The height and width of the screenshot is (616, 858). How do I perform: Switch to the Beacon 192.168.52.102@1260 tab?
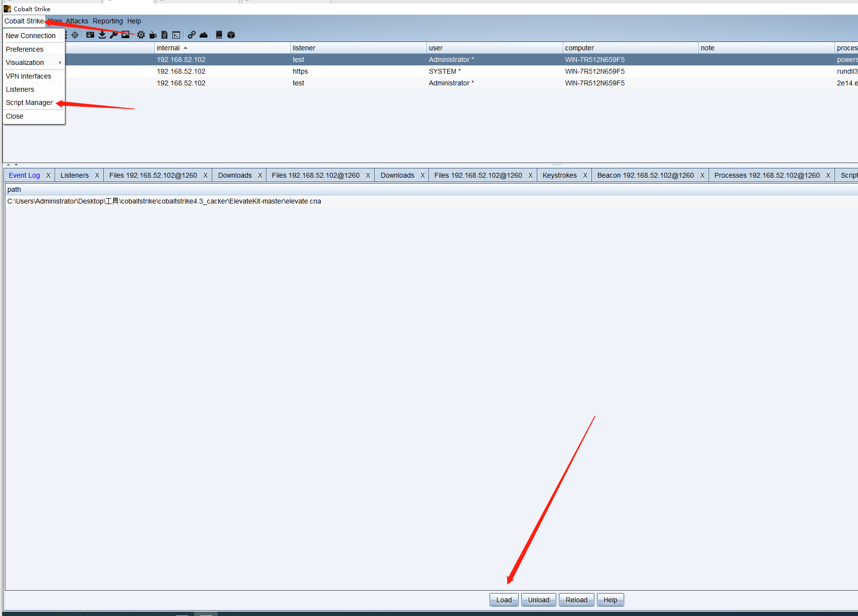[x=645, y=175]
